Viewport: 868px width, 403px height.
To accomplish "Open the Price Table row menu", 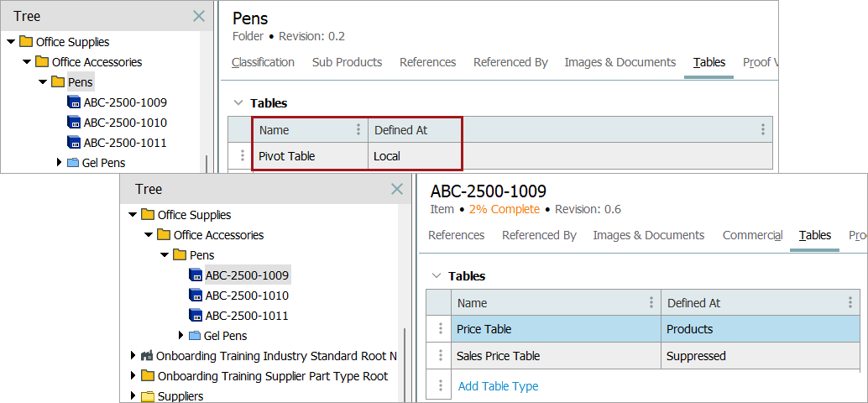I will (440, 329).
